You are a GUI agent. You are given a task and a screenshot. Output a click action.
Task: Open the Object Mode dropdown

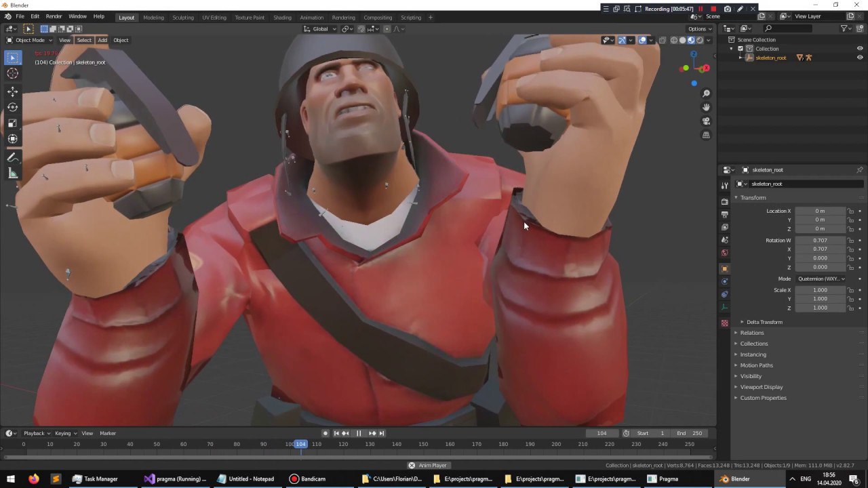pos(28,40)
